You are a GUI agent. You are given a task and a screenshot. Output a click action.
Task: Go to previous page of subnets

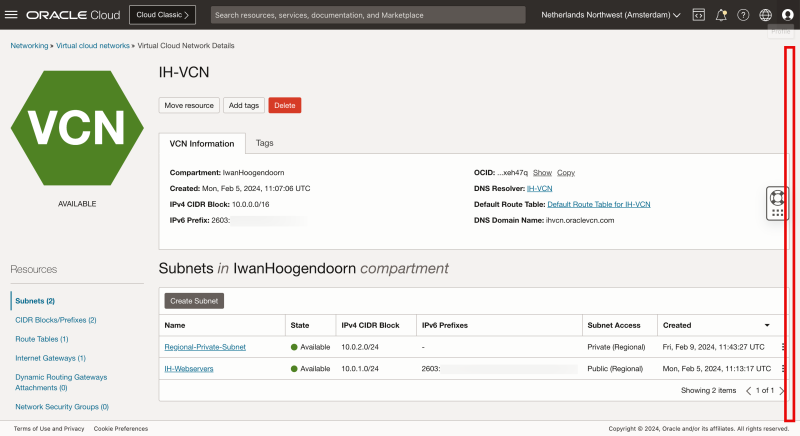[748, 391]
